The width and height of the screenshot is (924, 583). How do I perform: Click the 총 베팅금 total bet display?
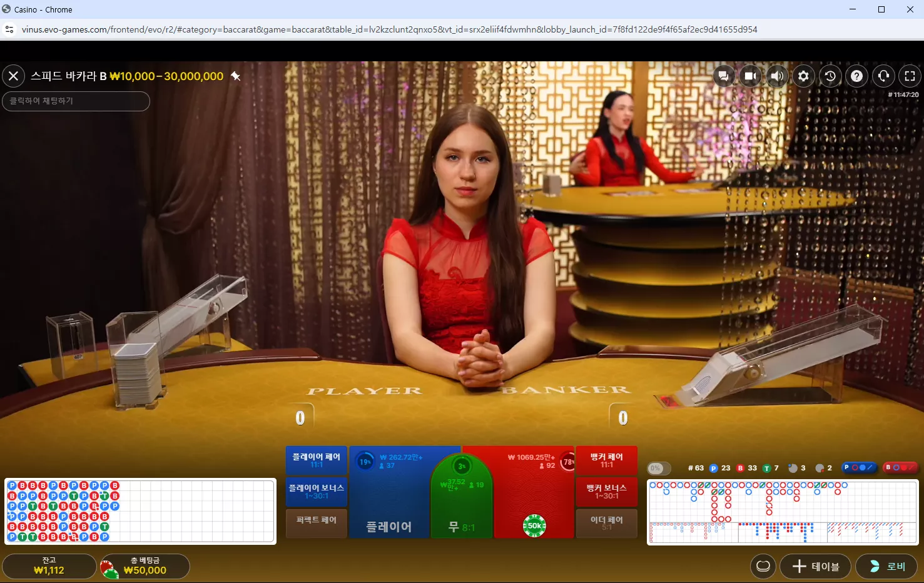coord(145,566)
